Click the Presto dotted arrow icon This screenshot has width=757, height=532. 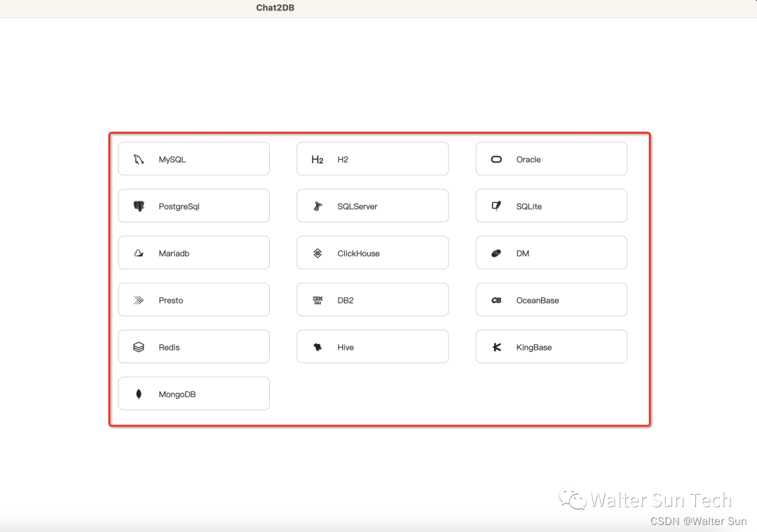pos(139,300)
